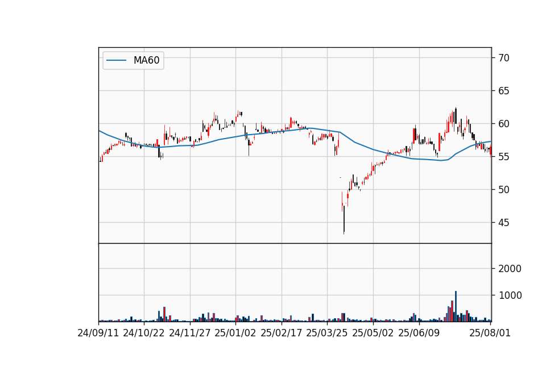Click the 24/09/11 date label
546x392 pixels.
[98, 333]
